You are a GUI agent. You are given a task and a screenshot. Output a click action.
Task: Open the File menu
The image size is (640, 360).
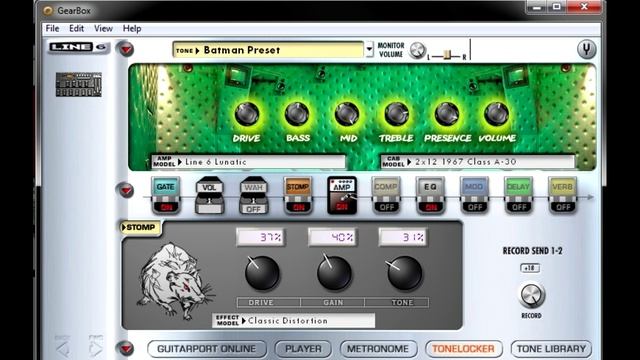[52, 29]
